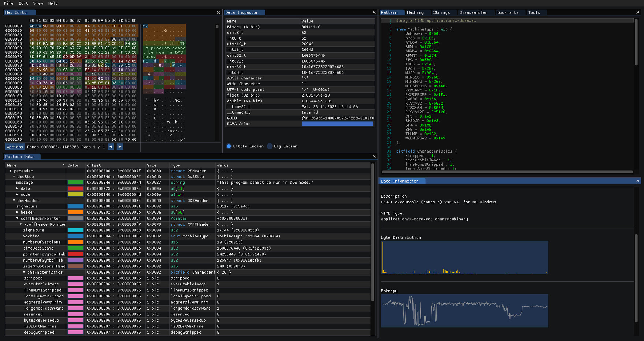Close the Data Information panel
Viewport: 644px width, 341px height.
pos(637,181)
